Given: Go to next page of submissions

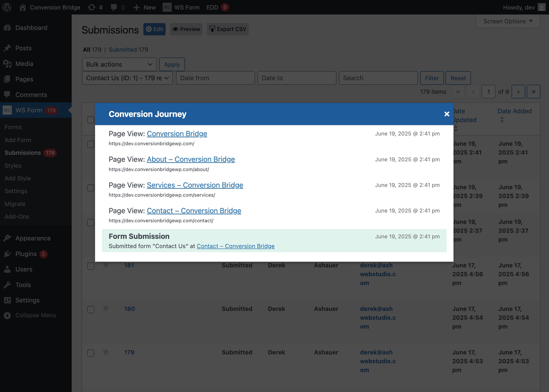Looking at the screenshot, I should pos(518,92).
